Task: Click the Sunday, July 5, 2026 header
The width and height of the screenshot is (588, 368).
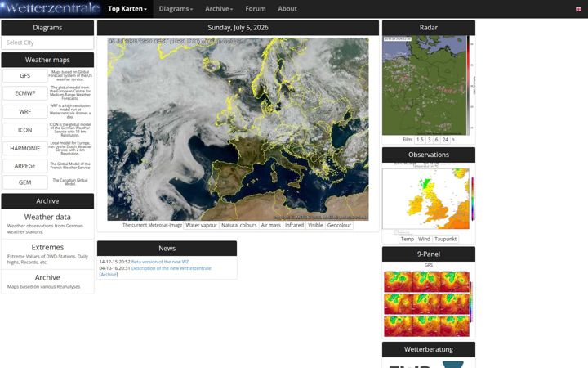Action: [238, 28]
